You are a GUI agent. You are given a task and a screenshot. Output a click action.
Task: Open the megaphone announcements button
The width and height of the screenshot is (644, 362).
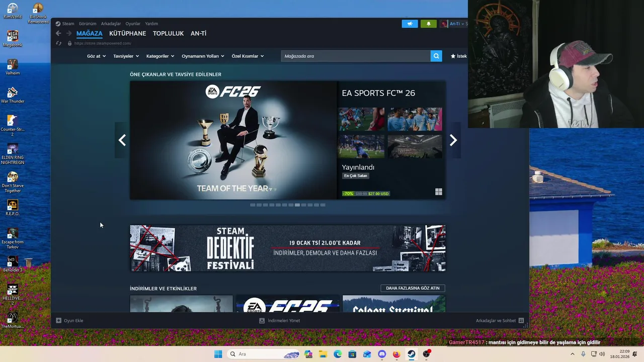[410, 24]
